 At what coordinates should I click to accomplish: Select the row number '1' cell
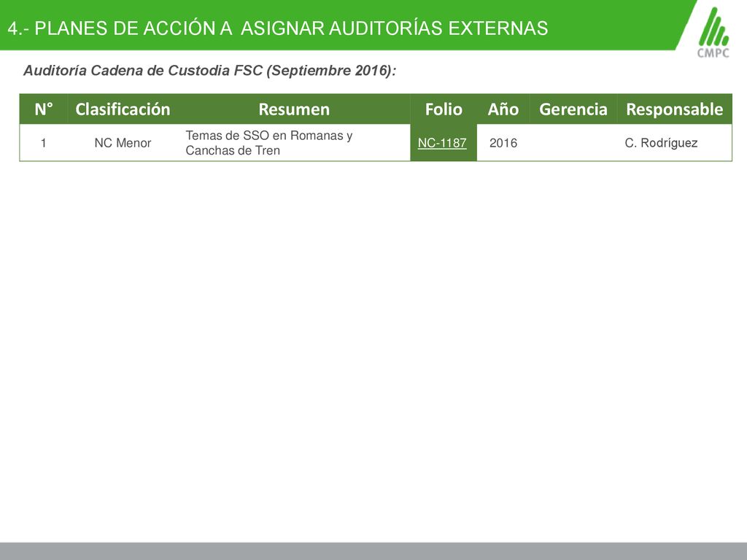(43, 143)
